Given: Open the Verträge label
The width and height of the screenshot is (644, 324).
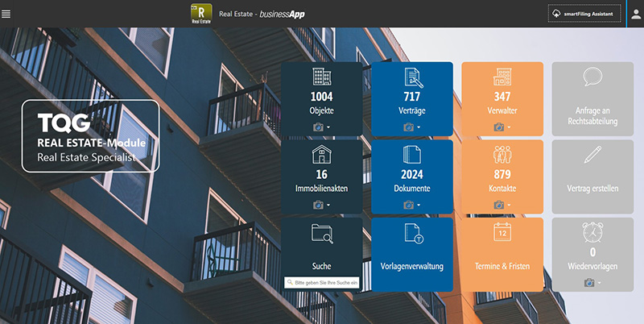Looking at the screenshot, I should coord(412,110).
